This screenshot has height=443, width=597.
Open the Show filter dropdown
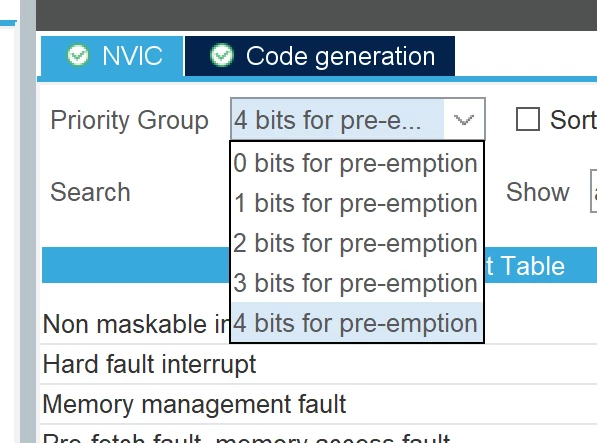tap(593, 191)
